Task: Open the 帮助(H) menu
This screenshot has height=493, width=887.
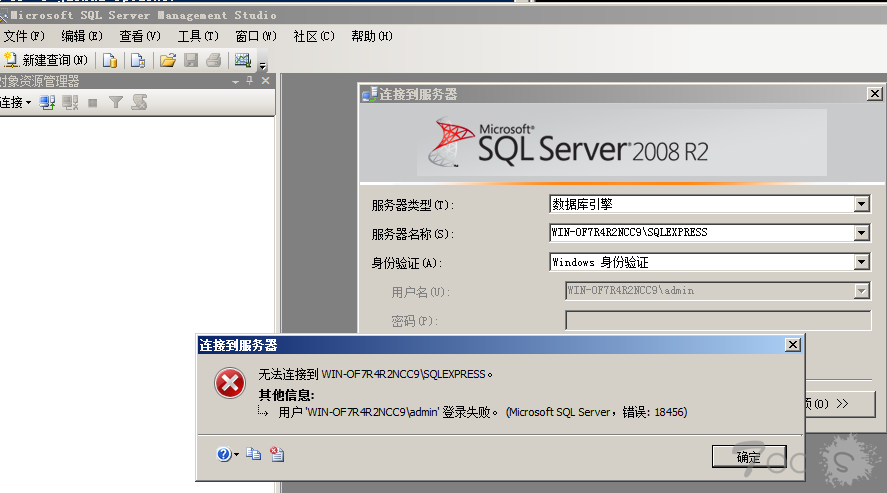Action: point(372,36)
